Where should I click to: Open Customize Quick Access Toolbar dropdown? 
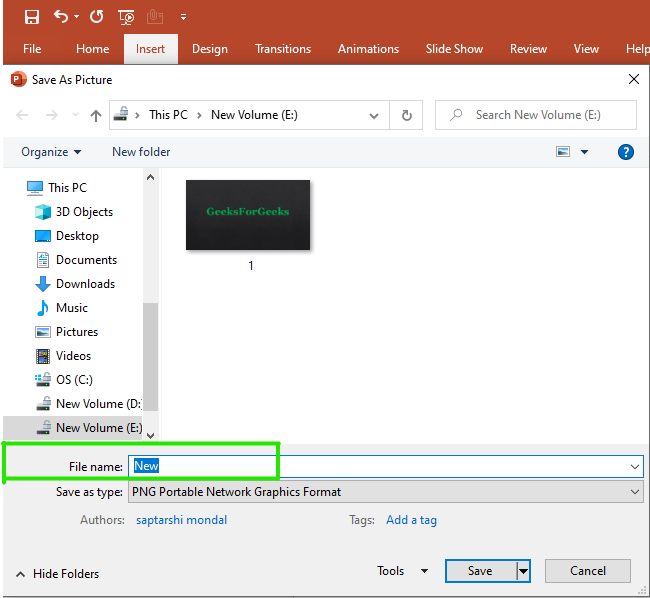183,17
